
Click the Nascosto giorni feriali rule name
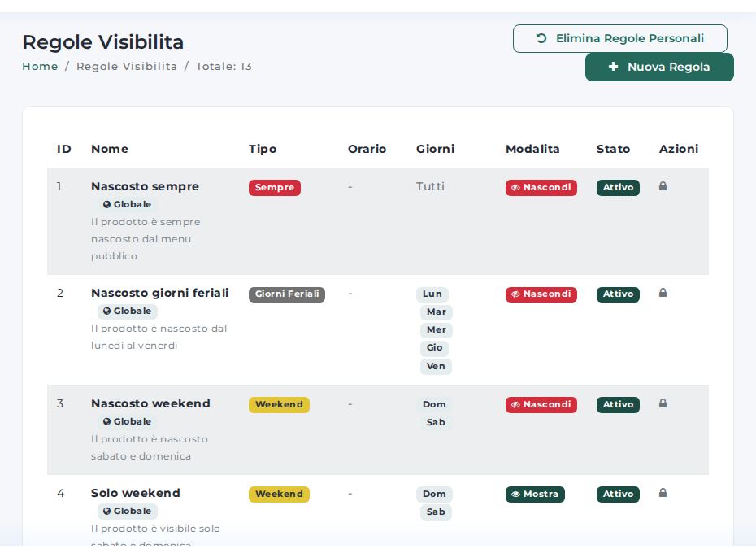160,294
